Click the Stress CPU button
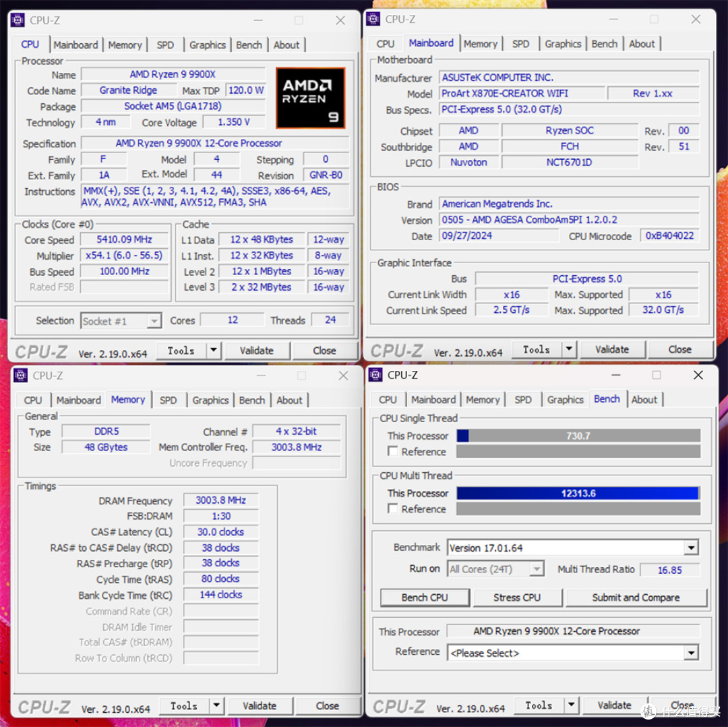 517,598
